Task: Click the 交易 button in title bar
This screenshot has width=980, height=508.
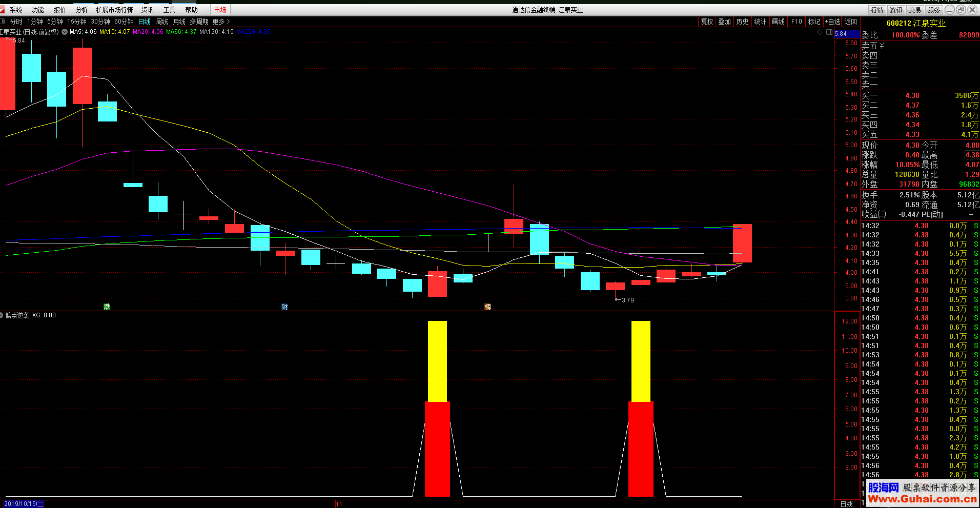Action: click(x=915, y=10)
